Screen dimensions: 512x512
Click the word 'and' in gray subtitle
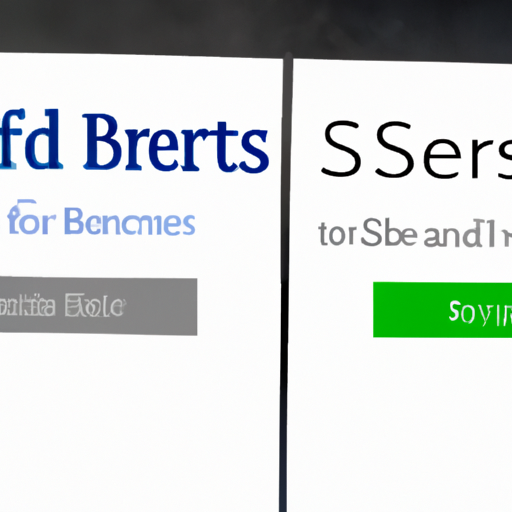coord(450,235)
